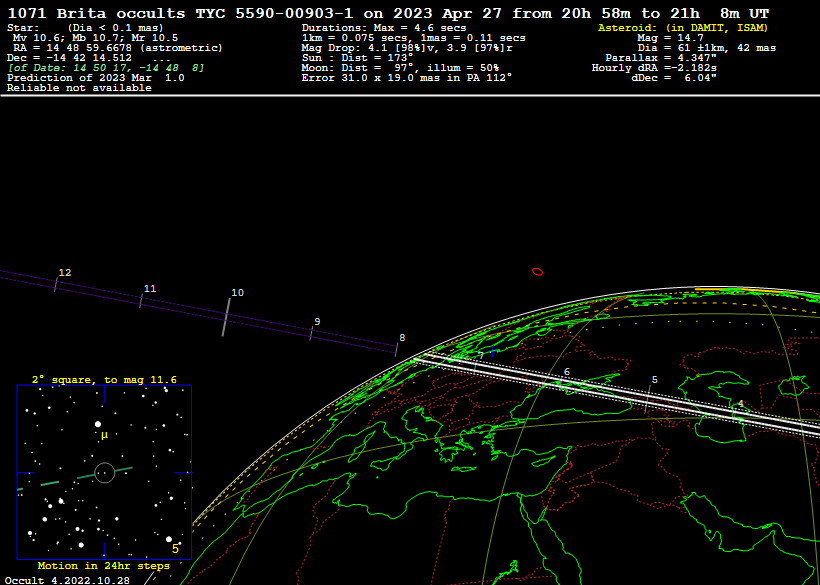Click the 'Reliable not available' note
Screen dimensions: 820x585
(79, 88)
